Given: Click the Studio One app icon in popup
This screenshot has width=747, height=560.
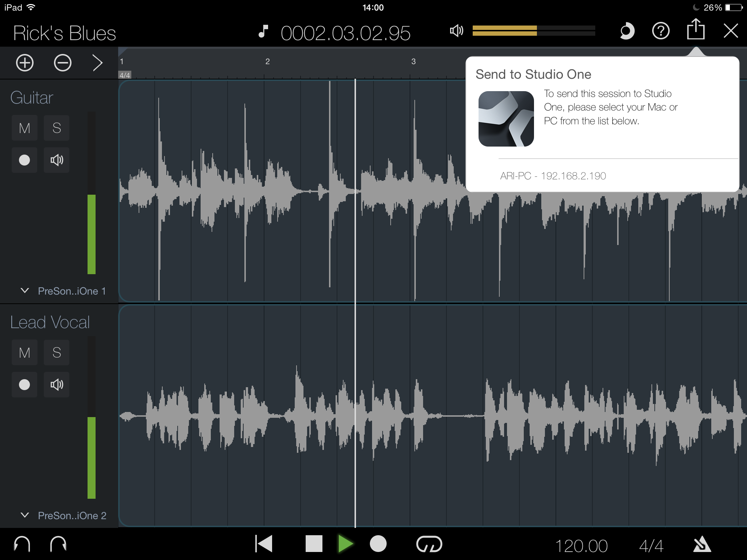Looking at the screenshot, I should pyautogui.click(x=506, y=119).
